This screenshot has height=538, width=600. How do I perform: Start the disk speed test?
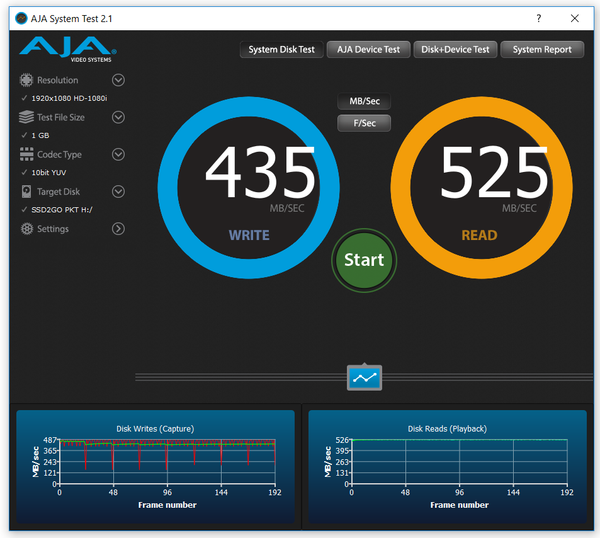coord(364,260)
